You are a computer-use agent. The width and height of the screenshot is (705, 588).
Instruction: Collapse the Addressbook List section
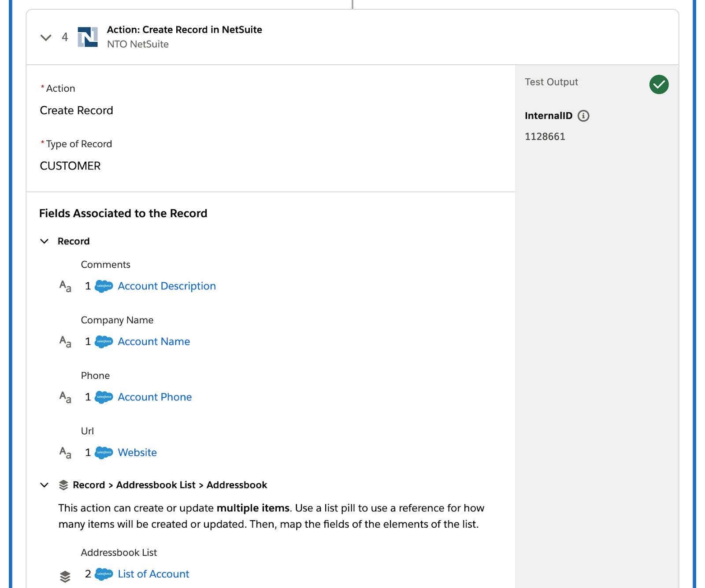pos(44,485)
